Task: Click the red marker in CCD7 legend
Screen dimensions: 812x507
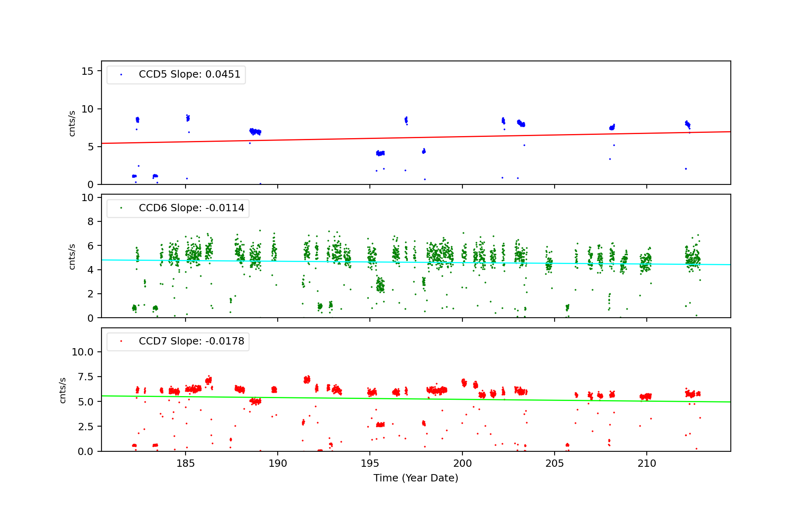Action: 121,341
